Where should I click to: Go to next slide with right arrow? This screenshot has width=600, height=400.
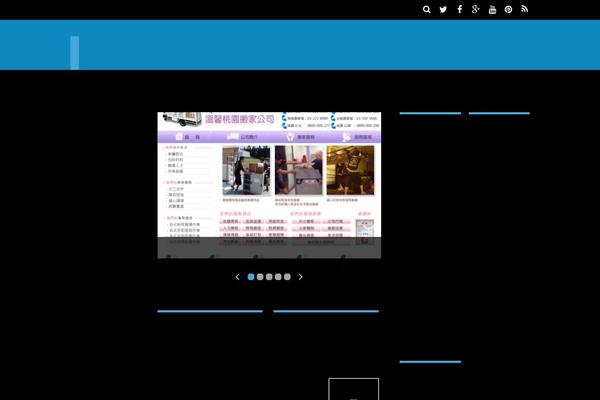pos(300,277)
